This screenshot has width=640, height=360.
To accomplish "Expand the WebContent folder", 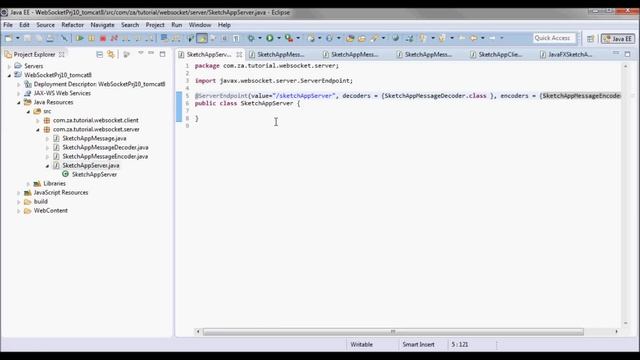I will [18, 211].
